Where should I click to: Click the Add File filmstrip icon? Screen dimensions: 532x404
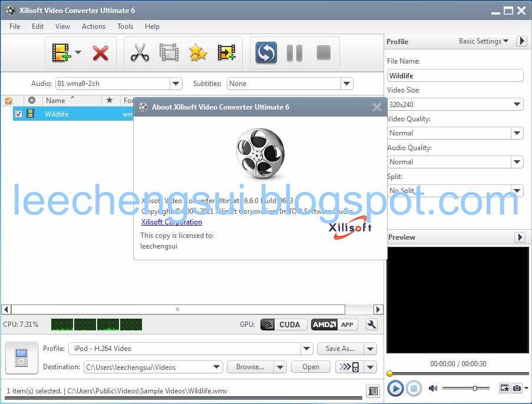coord(61,52)
